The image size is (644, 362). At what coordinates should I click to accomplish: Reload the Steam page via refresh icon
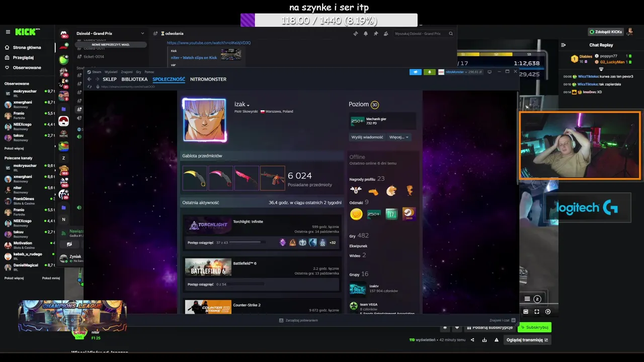click(90, 86)
